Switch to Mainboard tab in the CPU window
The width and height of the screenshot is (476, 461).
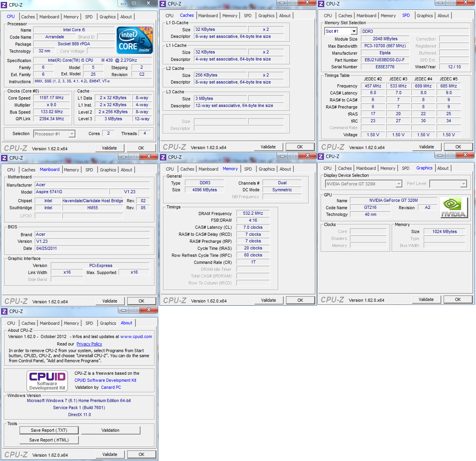49,17
